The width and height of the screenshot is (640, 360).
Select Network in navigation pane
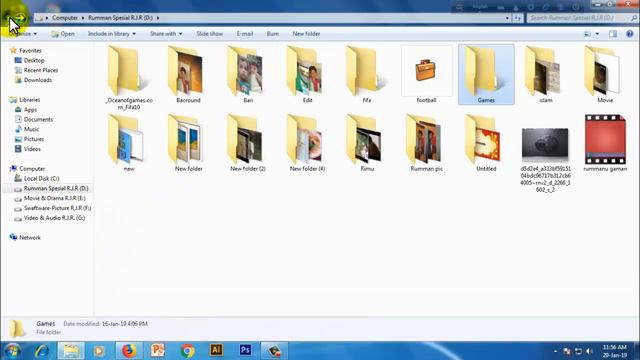(30, 238)
